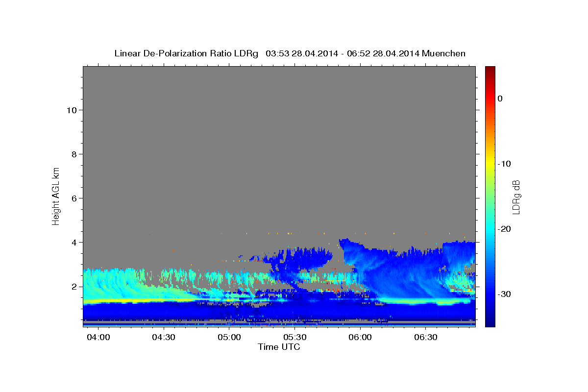Click the '06:30' time tick label
The height and width of the screenshot is (392, 588).
click(426, 338)
